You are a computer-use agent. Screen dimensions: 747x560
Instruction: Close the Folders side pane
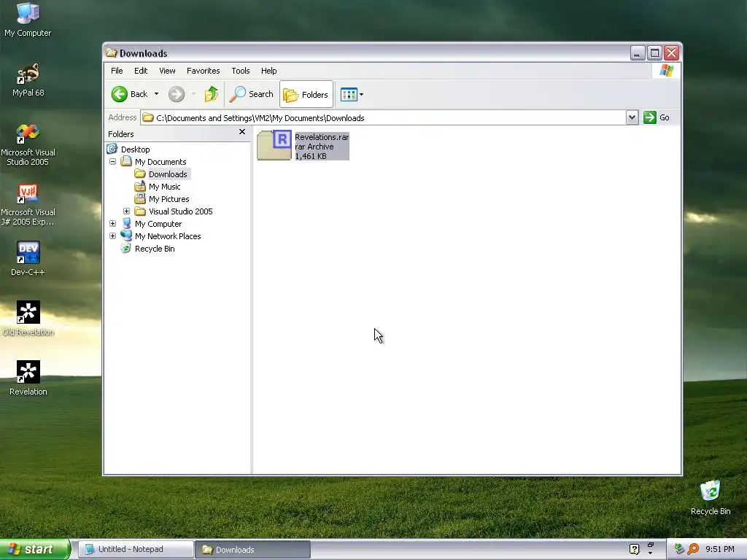pos(242,132)
